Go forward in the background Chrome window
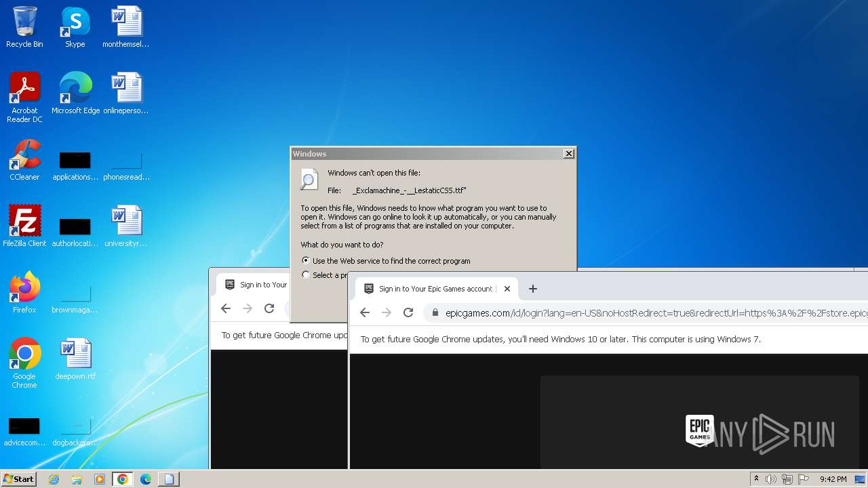868x488 pixels. click(248, 308)
